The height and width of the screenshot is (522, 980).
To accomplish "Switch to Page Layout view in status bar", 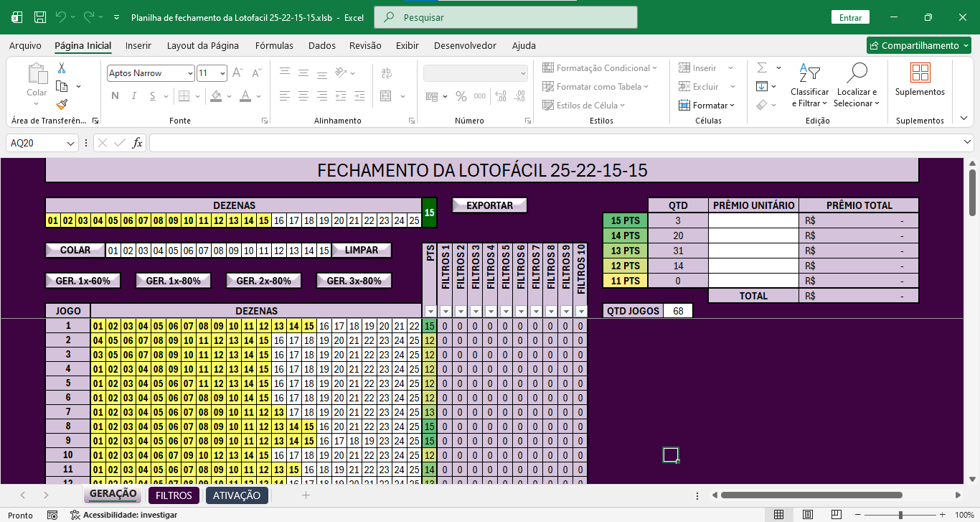I will (808, 515).
